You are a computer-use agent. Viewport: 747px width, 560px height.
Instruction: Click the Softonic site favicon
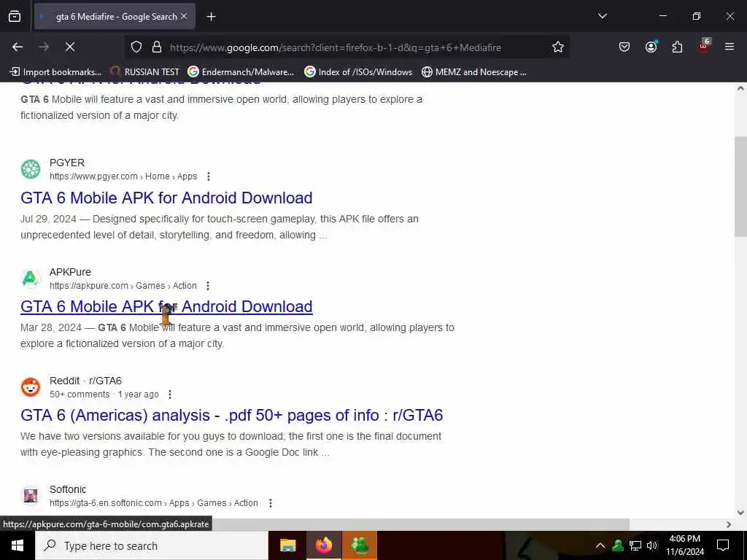point(31,496)
